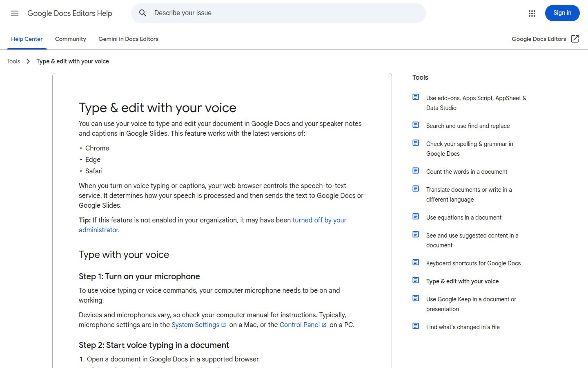Click the external-link icon after System Settings
This screenshot has width=588, height=368.
pyautogui.click(x=224, y=324)
